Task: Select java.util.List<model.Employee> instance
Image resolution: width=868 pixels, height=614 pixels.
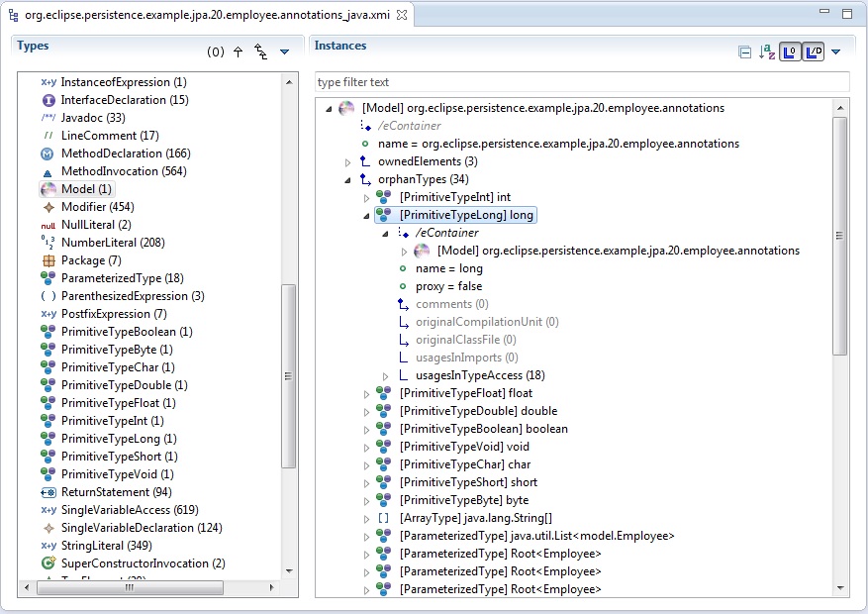Action: [x=537, y=536]
